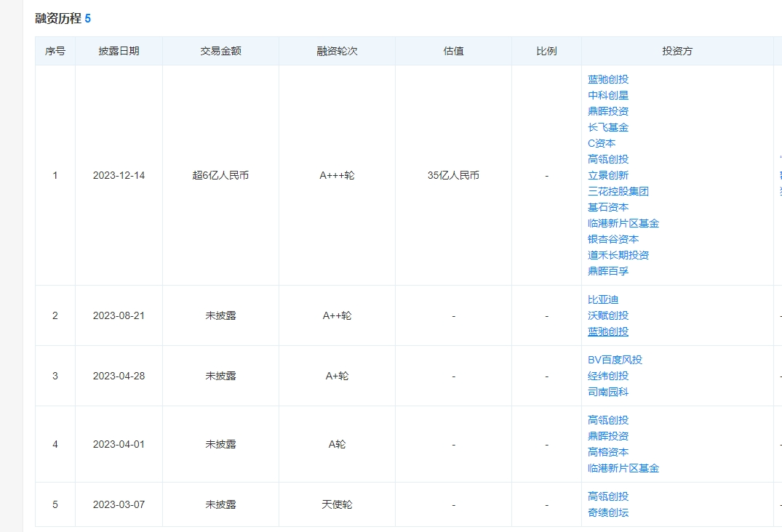Select the 融资轮次 column header
This screenshot has width=782, height=532.
(x=337, y=51)
